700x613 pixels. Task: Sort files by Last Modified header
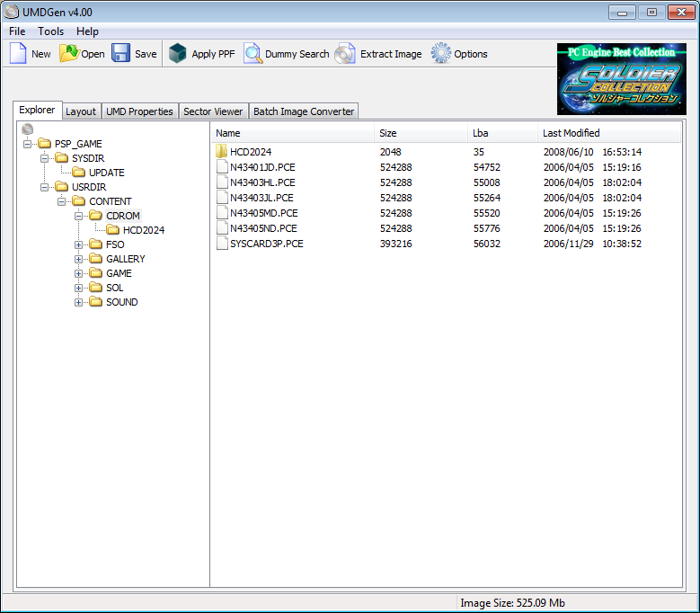point(571,133)
